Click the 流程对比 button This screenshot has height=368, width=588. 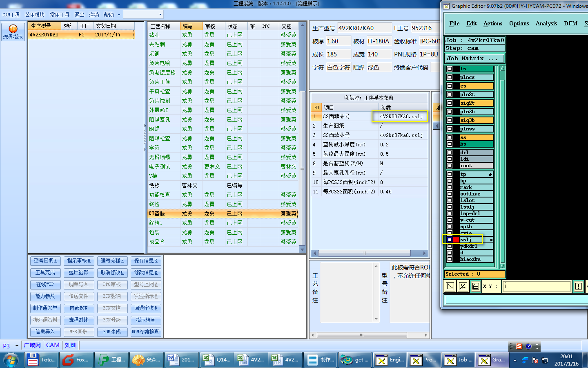pyautogui.click(x=79, y=320)
